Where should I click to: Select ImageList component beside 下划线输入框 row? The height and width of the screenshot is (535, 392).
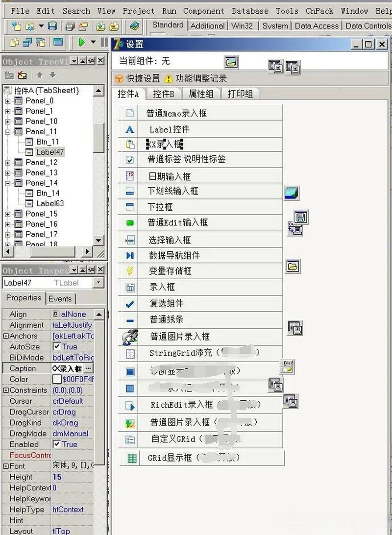click(292, 193)
